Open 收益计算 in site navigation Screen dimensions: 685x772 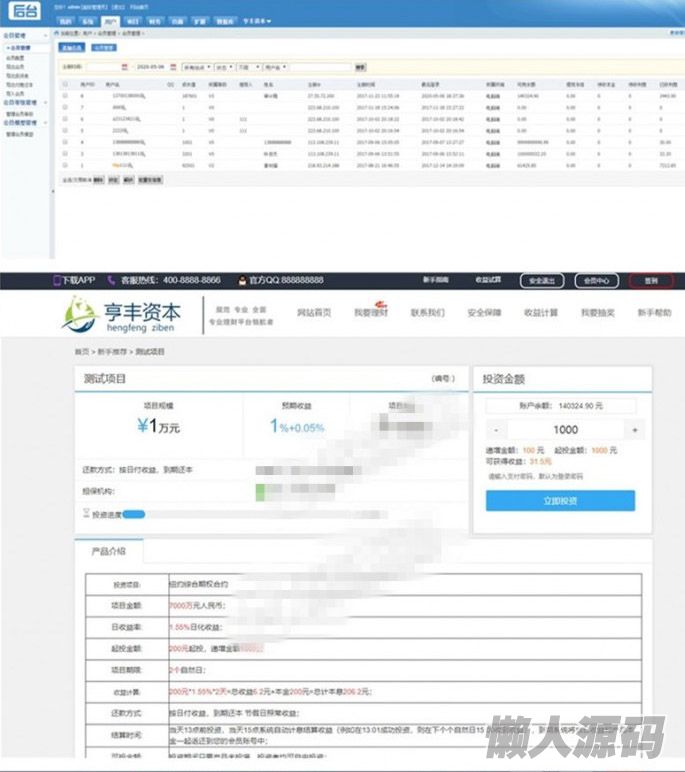tap(541, 313)
